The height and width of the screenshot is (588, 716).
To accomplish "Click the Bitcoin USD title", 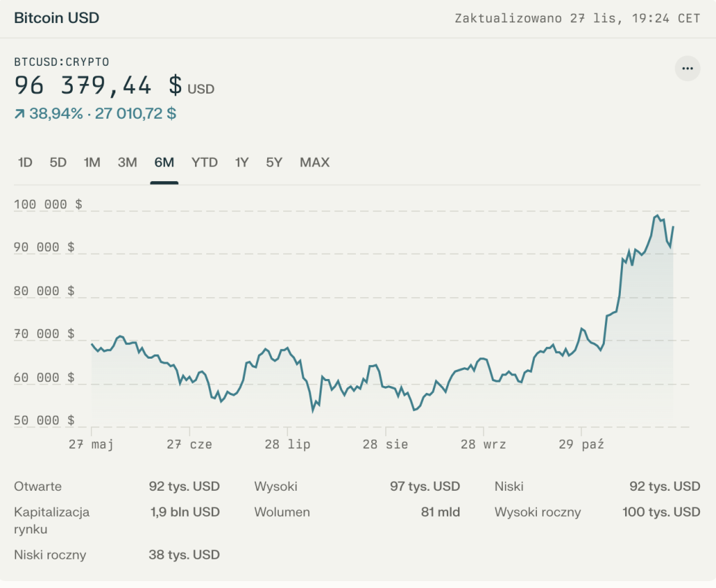I will (56, 17).
